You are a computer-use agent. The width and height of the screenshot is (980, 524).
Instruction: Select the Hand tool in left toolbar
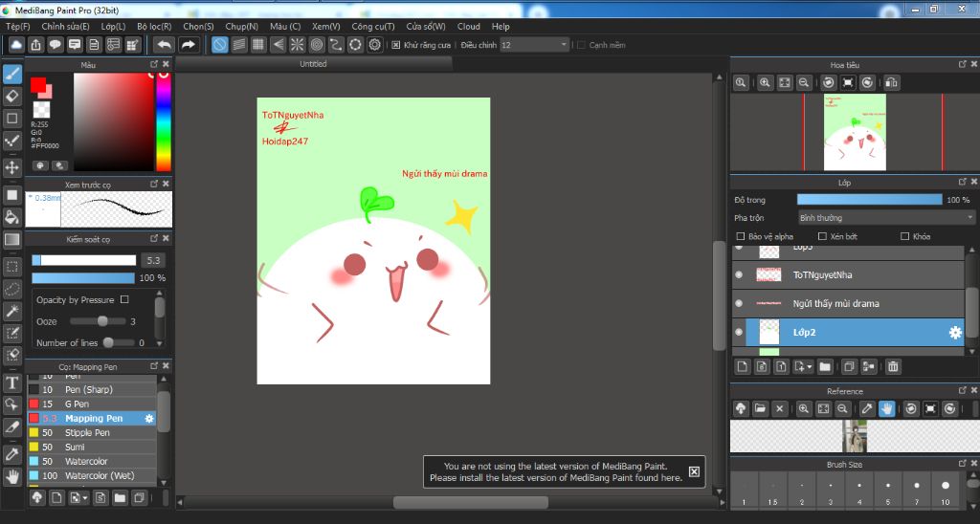coord(12,476)
